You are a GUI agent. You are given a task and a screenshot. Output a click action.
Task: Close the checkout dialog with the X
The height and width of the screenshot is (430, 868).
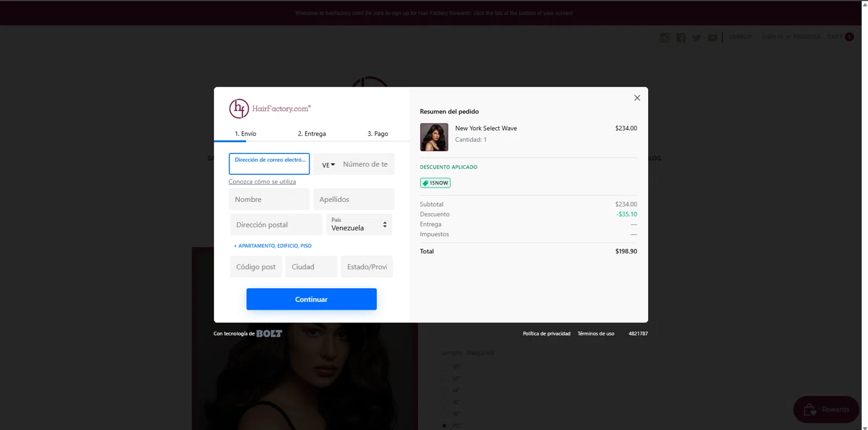pyautogui.click(x=637, y=98)
